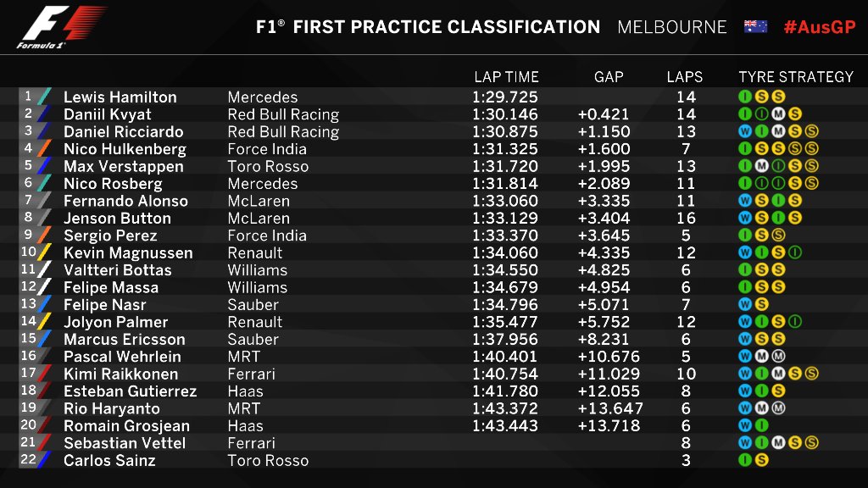
Task: Click Felipe Nasr's blue wet tyre icon
Action: pyautogui.click(x=745, y=304)
